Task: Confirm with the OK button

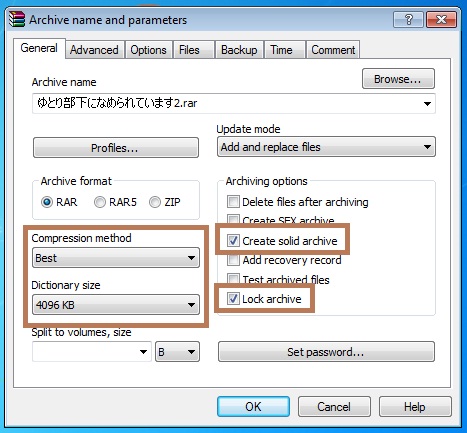Action: coord(253,407)
